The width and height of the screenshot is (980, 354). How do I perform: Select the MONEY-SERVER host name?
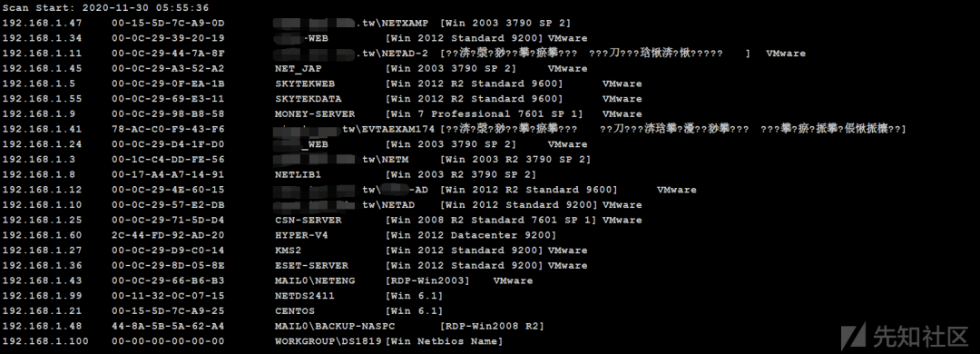coord(314,113)
